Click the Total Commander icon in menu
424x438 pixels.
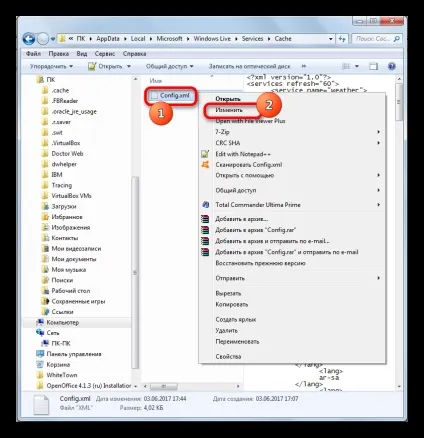(205, 205)
